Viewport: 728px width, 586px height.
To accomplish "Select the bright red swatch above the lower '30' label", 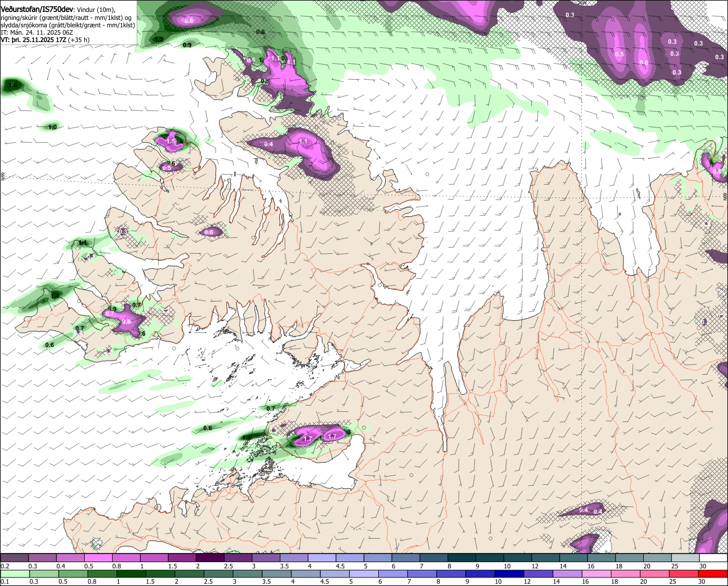I will 713,573.
